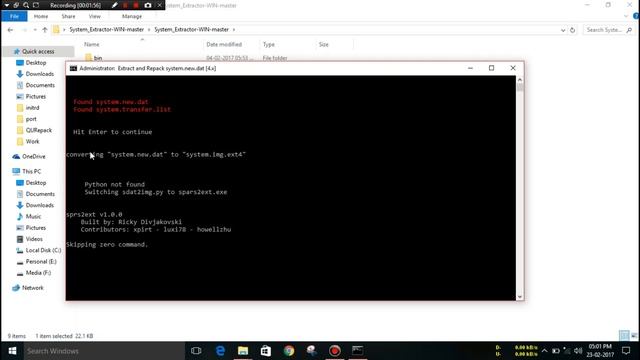
Task: Open the Work folder shortcut
Action: click(x=33, y=142)
